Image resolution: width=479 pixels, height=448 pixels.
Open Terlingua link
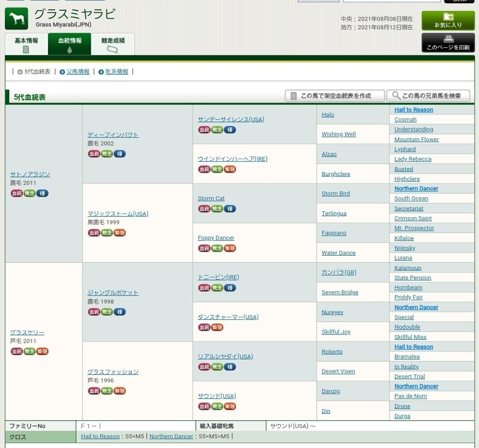coord(334,213)
